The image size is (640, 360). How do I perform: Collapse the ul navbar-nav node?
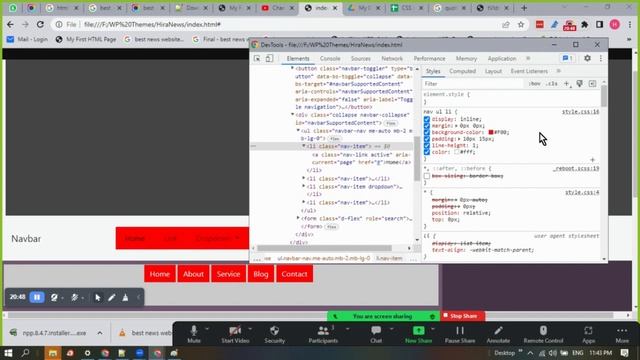[x=298, y=131]
